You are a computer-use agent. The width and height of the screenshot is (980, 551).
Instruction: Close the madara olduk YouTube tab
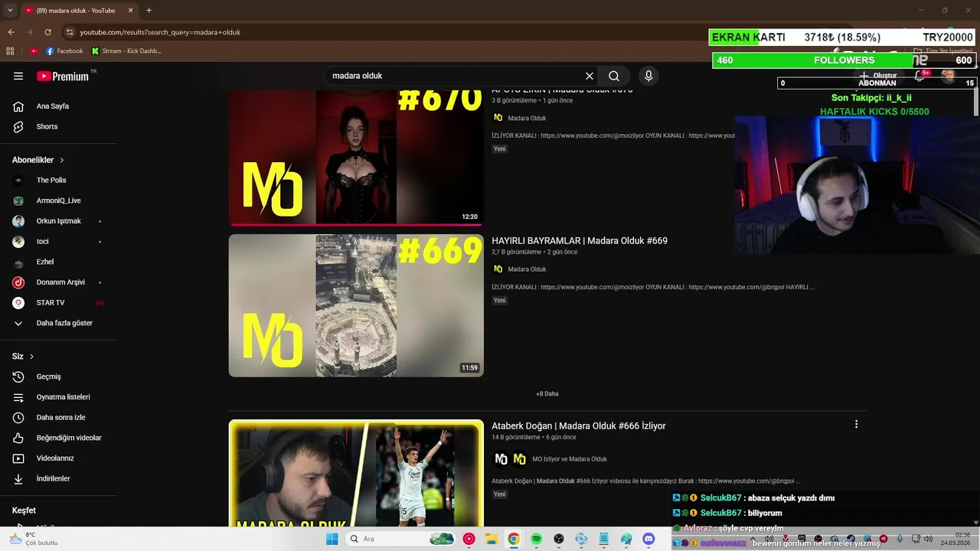(x=130, y=11)
